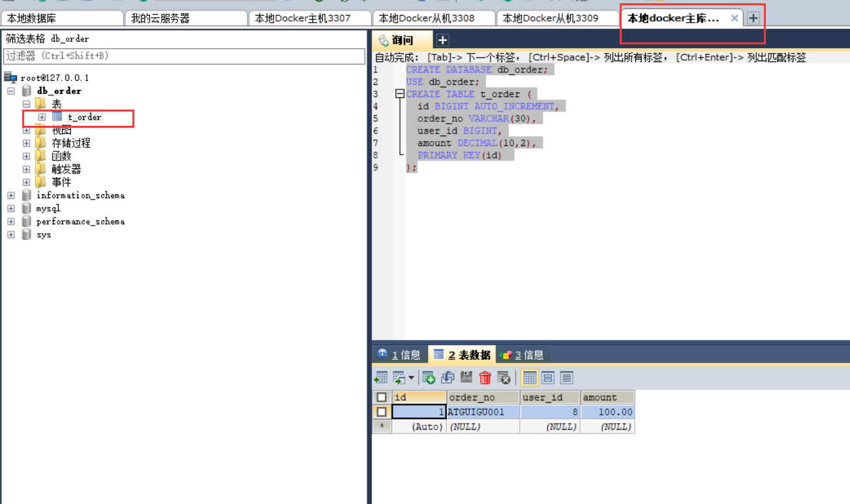The image size is (850, 504).
Task: Expand the t_order table node
Action: tap(42, 117)
